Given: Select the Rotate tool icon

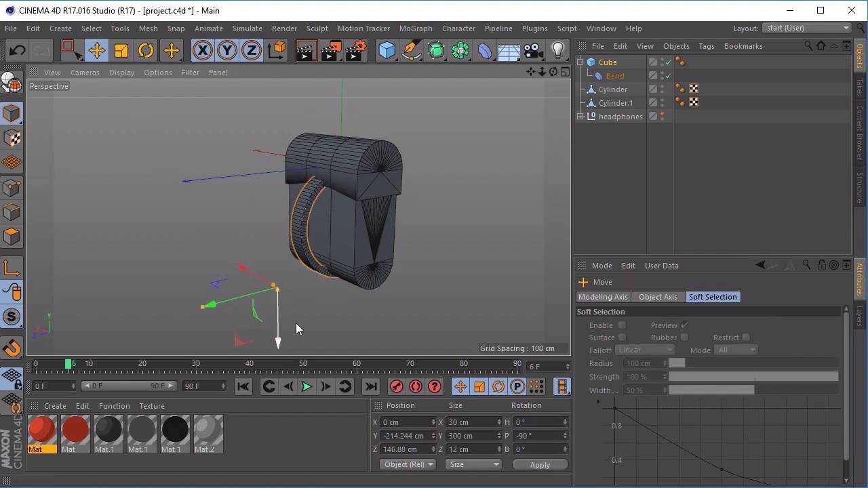Looking at the screenshot, I should coord(146,51).
